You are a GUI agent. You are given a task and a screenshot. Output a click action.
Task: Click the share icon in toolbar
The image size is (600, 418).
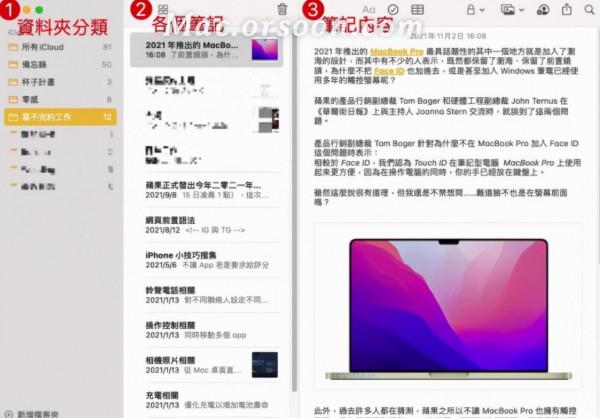(x=567, y=9)
